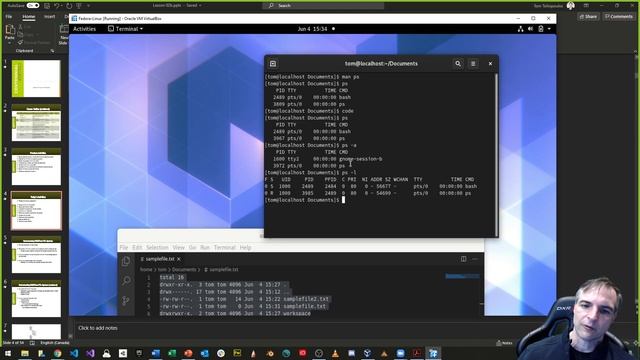Viewport: 640px width, 360px height.
Task: Open VS Code Go menu
Action: click(192, 247)
